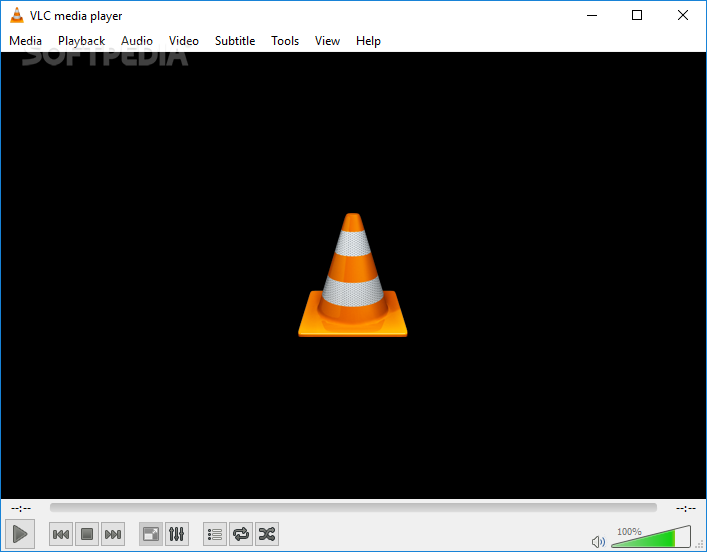Show extended settings and effects

coord(177,534)
